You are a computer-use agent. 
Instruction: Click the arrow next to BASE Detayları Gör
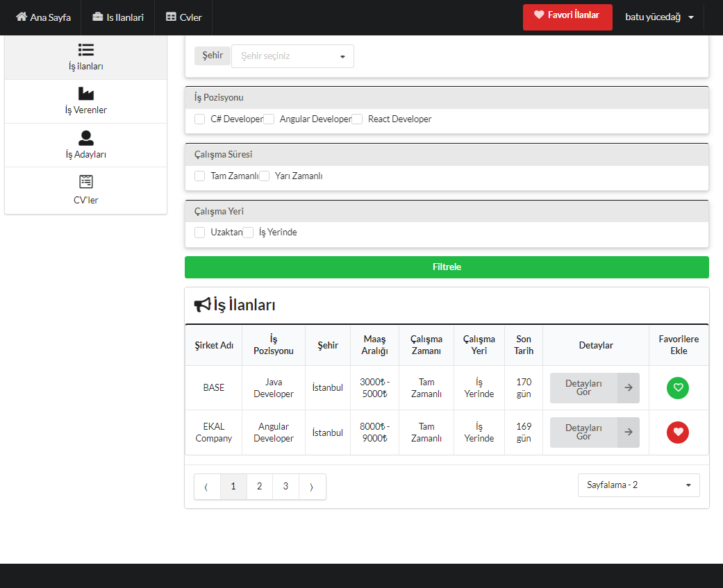coord(629,388)
